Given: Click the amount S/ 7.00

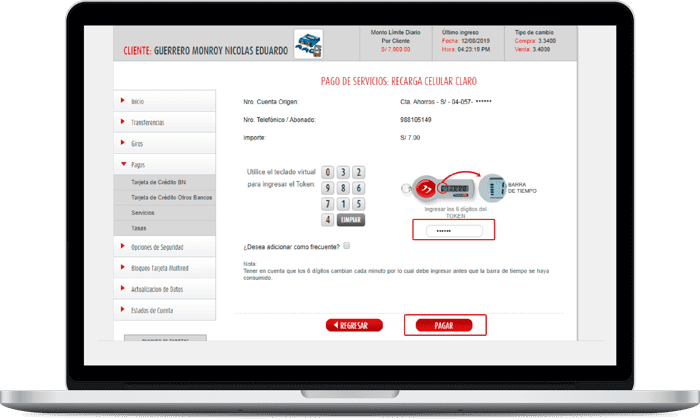Looking at the screenshot, I should point(410,137).
